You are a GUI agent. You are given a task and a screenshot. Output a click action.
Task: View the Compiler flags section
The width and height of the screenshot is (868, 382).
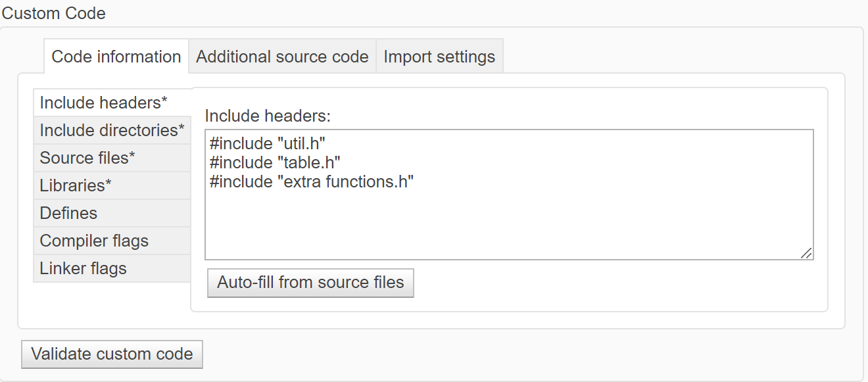[94, 241]
